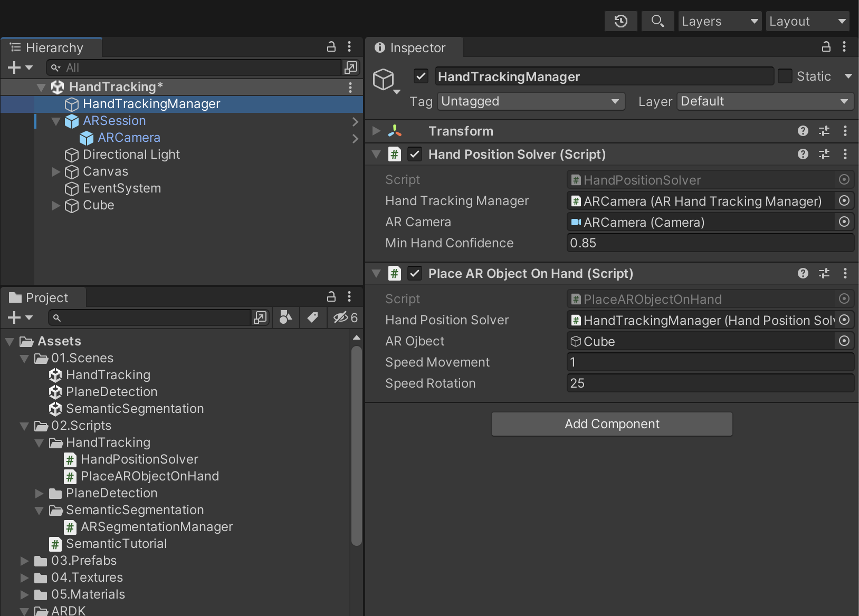Open object picker for AR Ojbect field

point(844,341)
